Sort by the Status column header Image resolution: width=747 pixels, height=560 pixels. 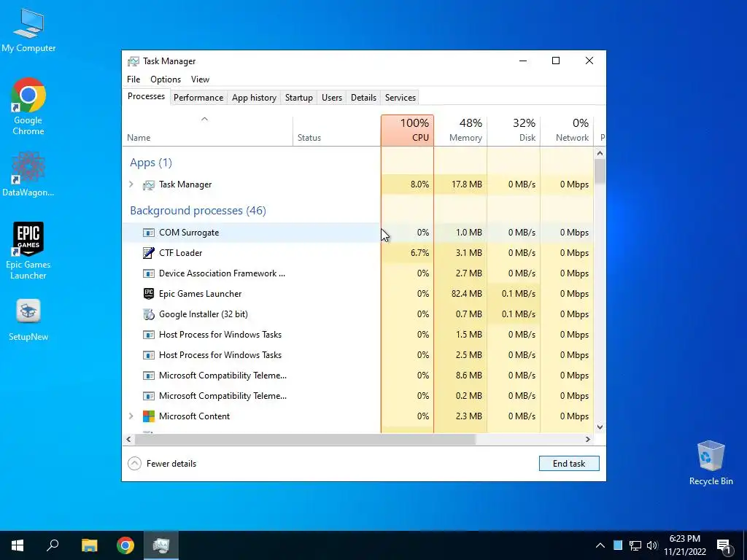[x=337, y=131]
